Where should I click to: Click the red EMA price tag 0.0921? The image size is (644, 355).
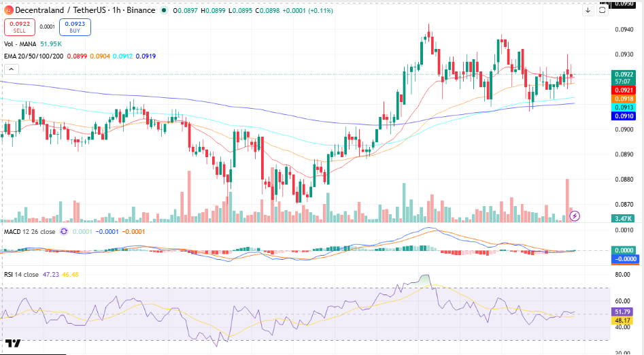tap(624, 90)
